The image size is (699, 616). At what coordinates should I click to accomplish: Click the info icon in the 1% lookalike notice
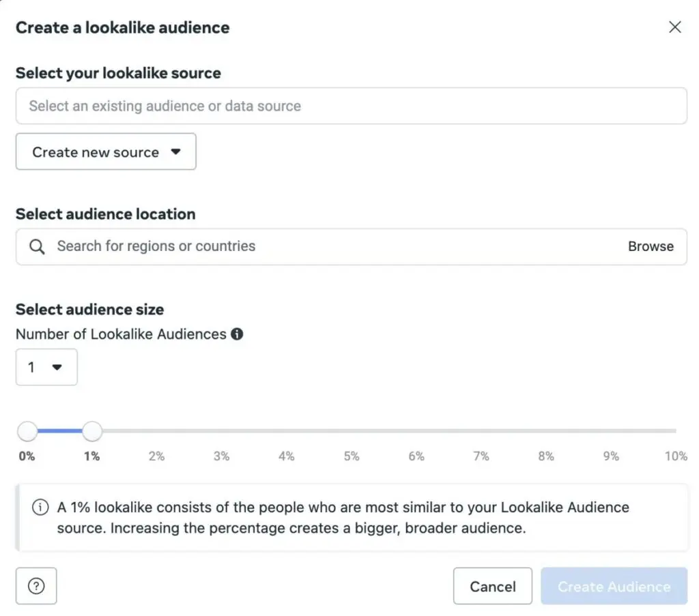pyautogui.click(x=40, y=508)
